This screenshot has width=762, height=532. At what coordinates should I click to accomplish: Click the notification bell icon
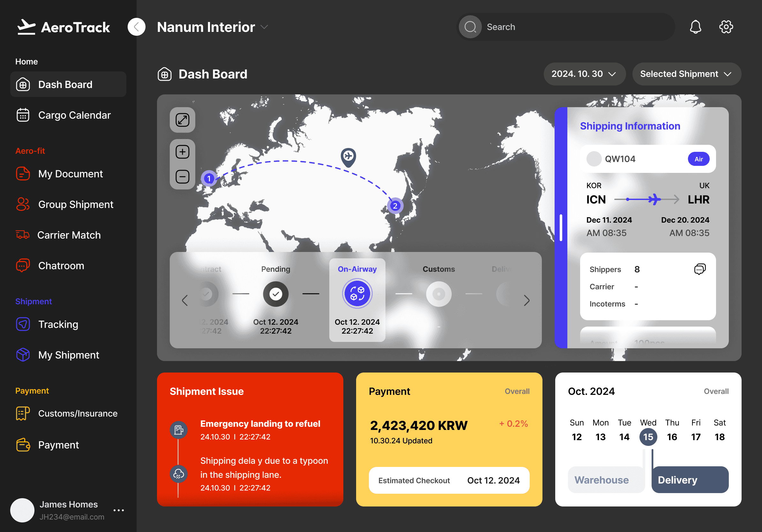695,27
